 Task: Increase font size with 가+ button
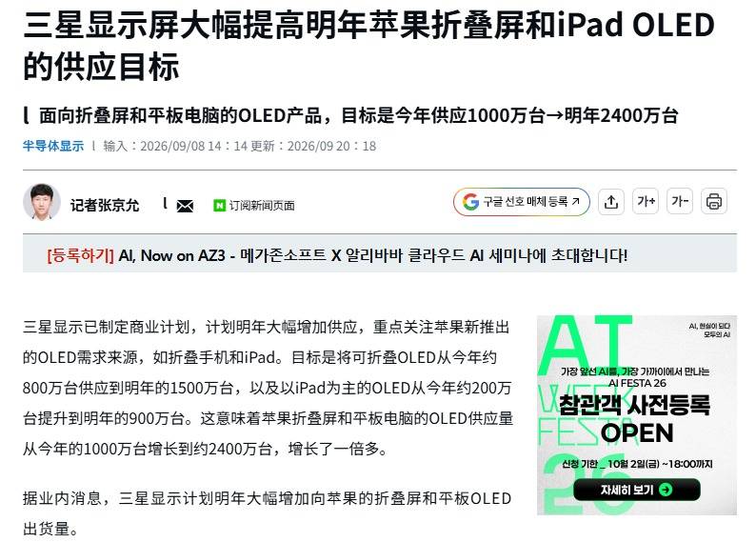tap(646, 201)
